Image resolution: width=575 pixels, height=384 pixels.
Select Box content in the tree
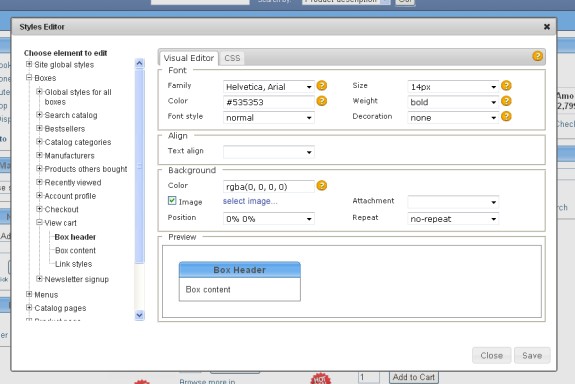pos(75,250)
